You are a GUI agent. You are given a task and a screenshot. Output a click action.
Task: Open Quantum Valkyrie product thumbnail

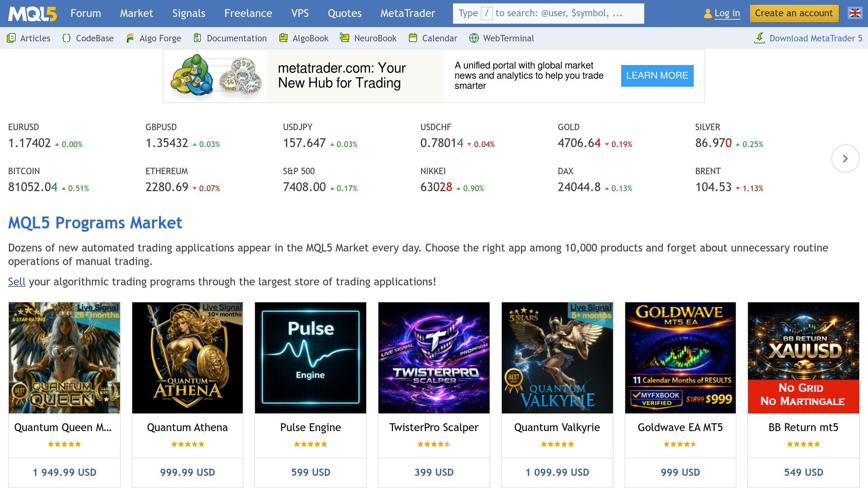click(557, 358)
